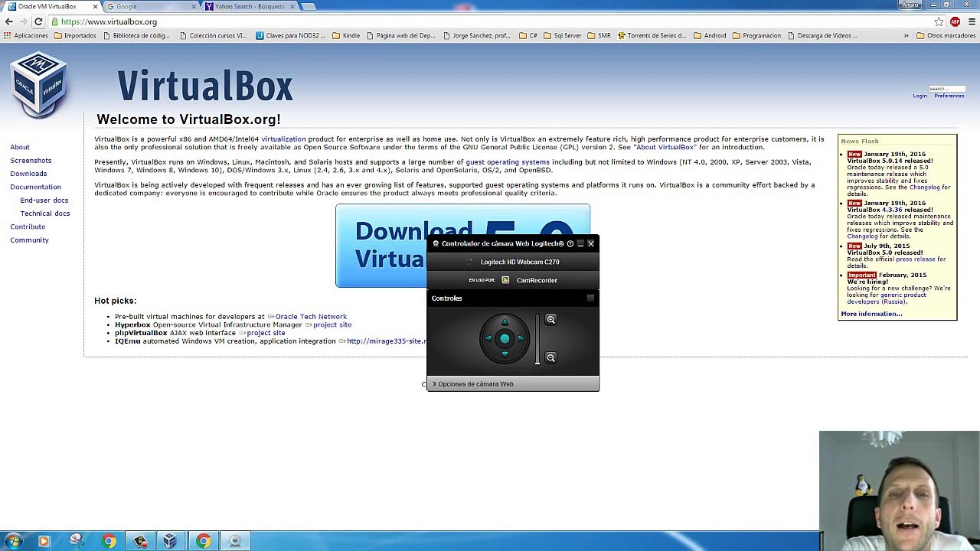The width and height of the screenshot is (980, 551).
Task: Open the Screenshots sidebar link
Action: click(x=31, y=161)
